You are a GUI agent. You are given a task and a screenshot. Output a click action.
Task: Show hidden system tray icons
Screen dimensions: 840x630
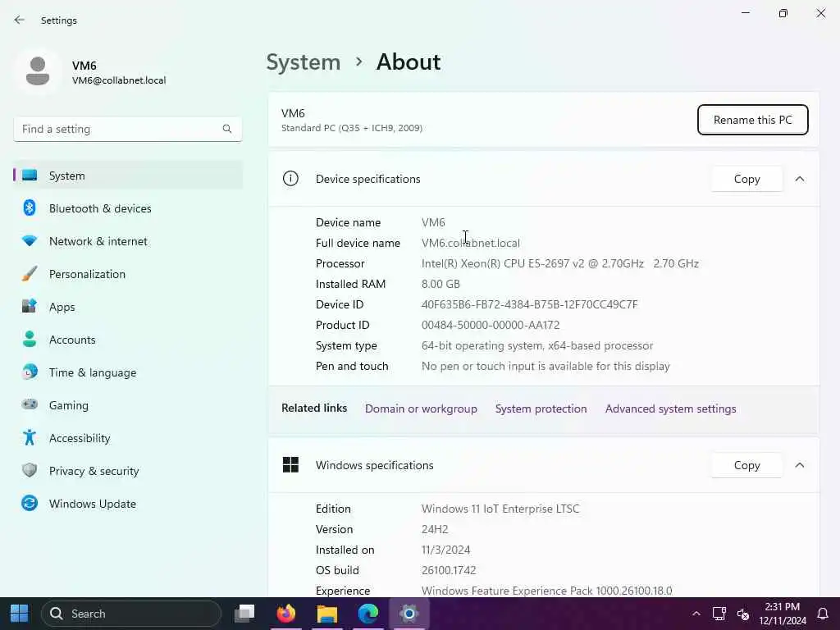tap(696, 614)
